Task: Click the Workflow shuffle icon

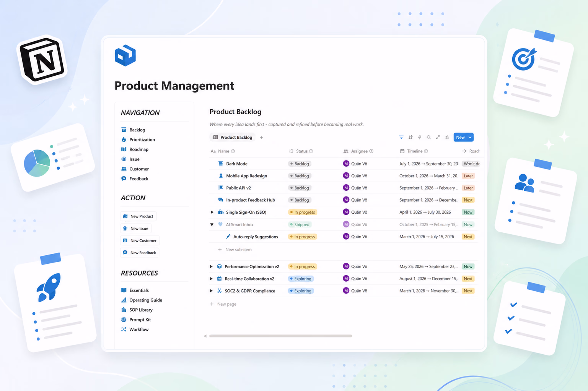Action: (124, 329)
